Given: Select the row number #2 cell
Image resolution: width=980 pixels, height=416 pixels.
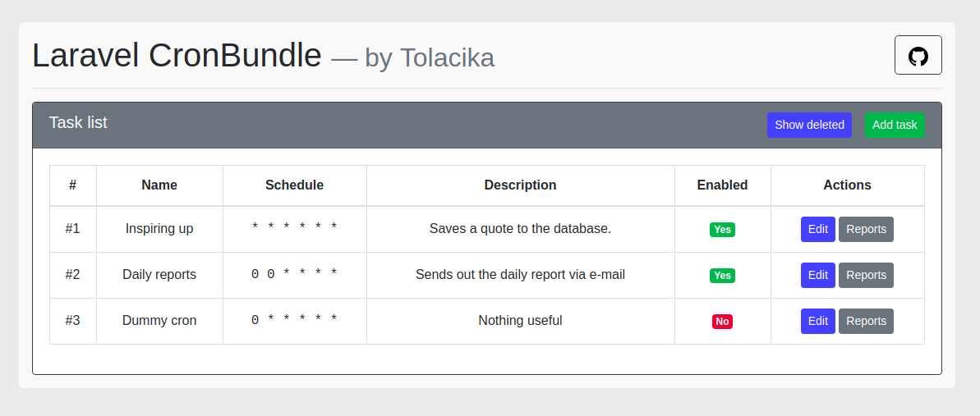Looking at the screenshot, I should [x=72, y=275].
